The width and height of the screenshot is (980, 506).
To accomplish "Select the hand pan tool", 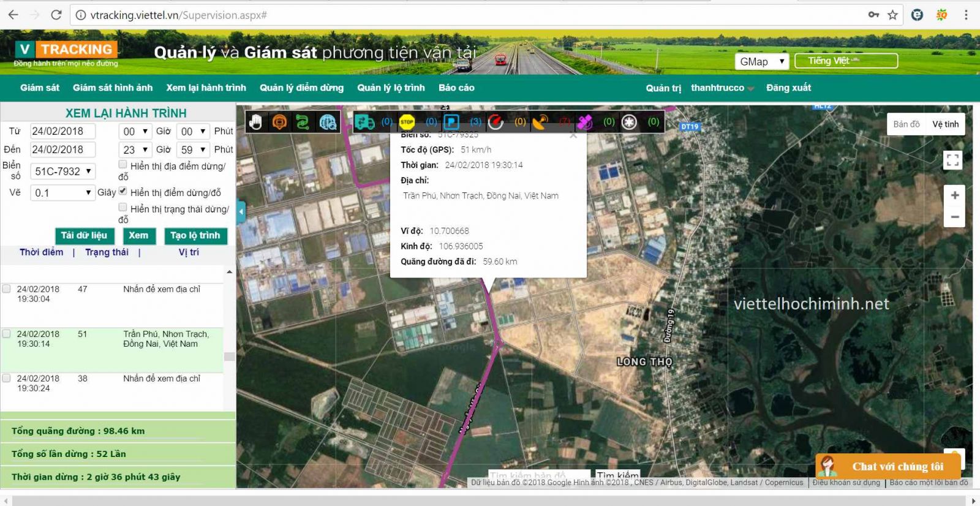I will [255, 122].
